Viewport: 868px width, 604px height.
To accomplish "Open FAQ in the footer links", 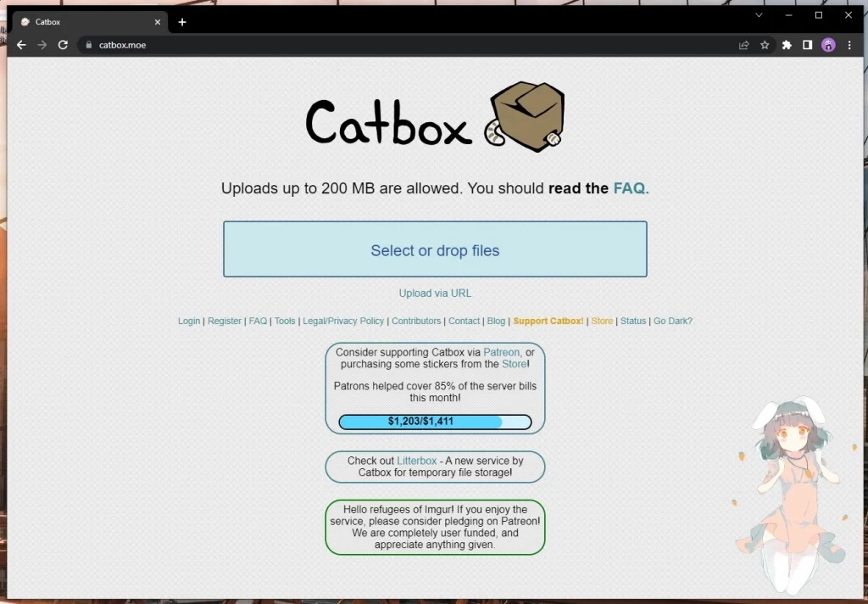I will point(258,321).
